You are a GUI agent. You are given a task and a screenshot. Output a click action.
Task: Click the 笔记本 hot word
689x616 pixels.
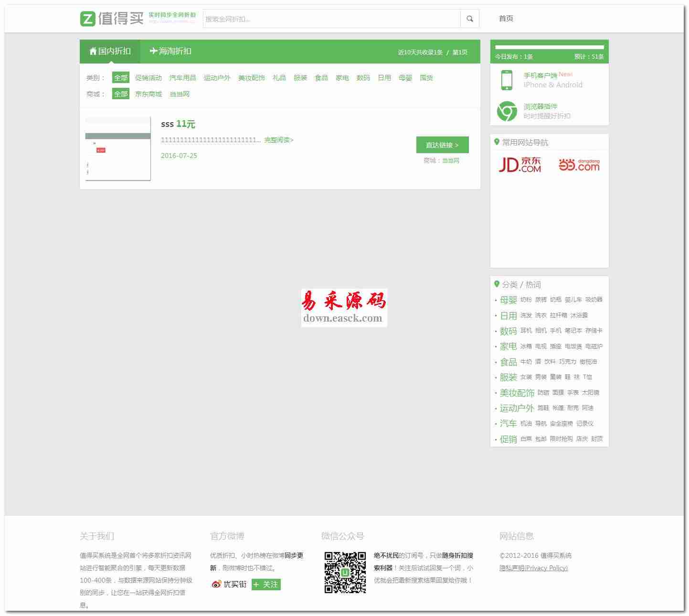(x=573, y=331)
